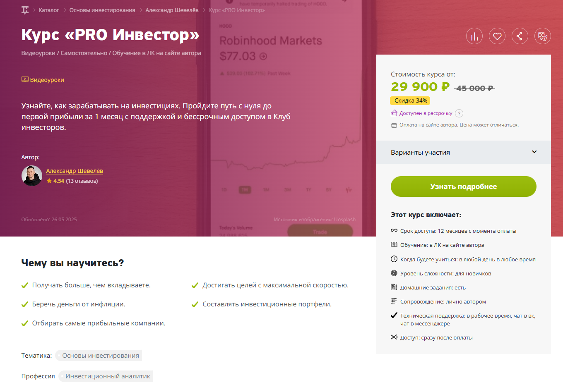Click the card icon by Оплата на сайте
This screenshot has width=563, height=392.
pos(394,125)
